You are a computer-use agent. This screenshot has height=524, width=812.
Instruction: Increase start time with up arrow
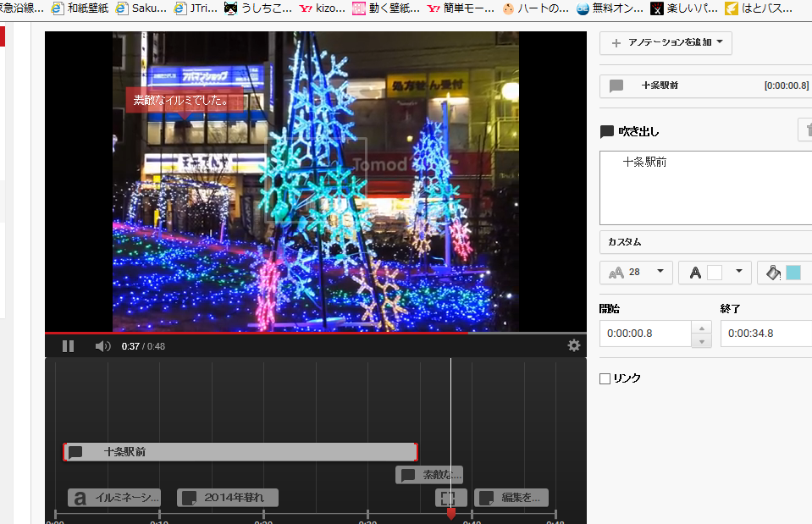(x=702, y=328)
